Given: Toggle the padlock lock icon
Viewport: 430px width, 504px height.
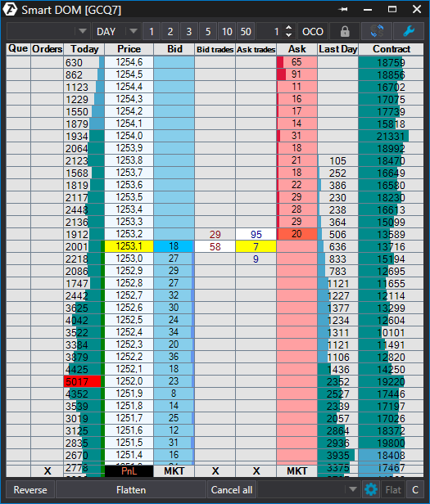Looking at the screenshot, I should (x=345, y=31).
